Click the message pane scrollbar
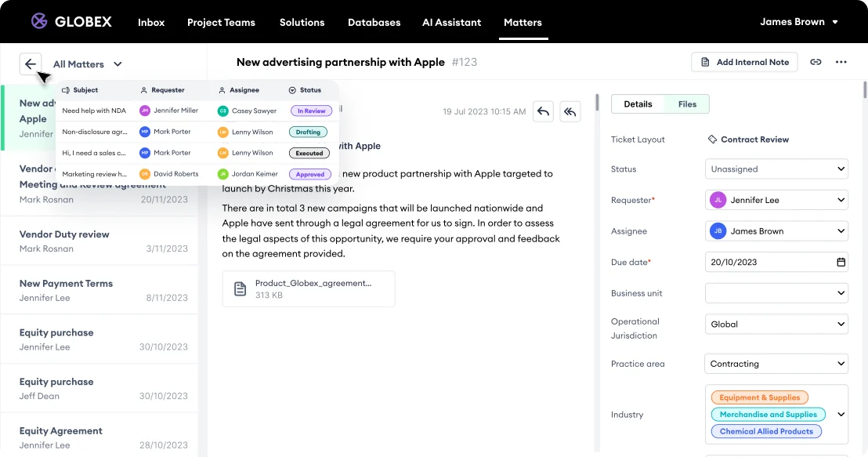868x457 pixels. (597, 103)
